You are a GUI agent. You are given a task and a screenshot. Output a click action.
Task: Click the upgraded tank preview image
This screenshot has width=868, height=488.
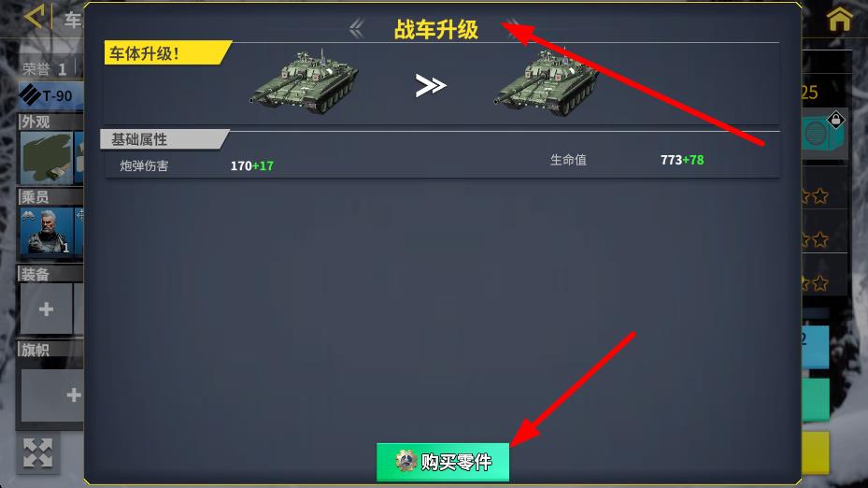tap(546, 82)
